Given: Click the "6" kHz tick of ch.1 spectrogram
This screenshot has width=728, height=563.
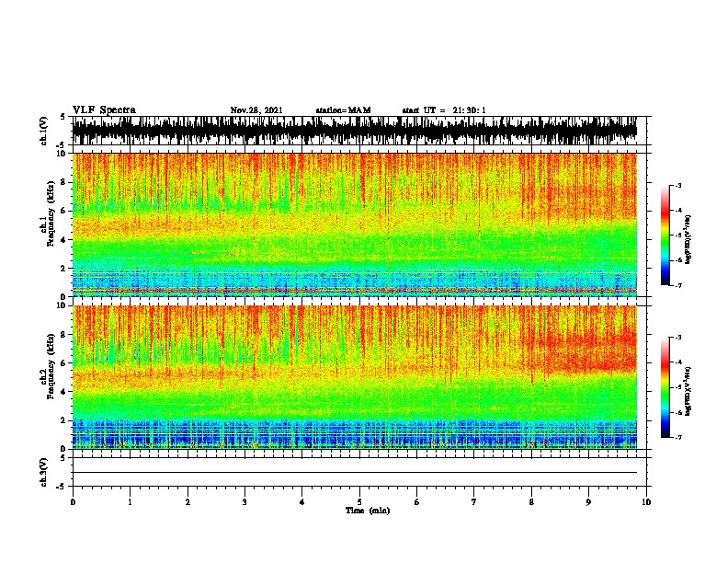Looking at the screenshot, I should tap(64, 211).
